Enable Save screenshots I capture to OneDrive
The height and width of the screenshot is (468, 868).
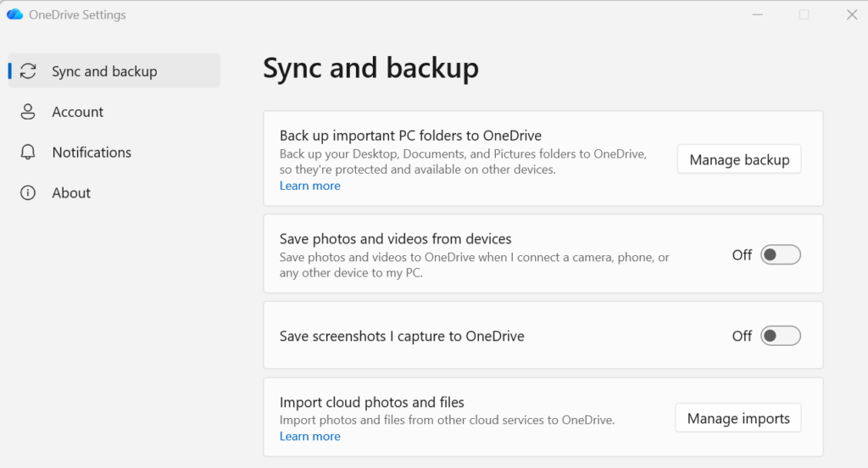(781, 336)
